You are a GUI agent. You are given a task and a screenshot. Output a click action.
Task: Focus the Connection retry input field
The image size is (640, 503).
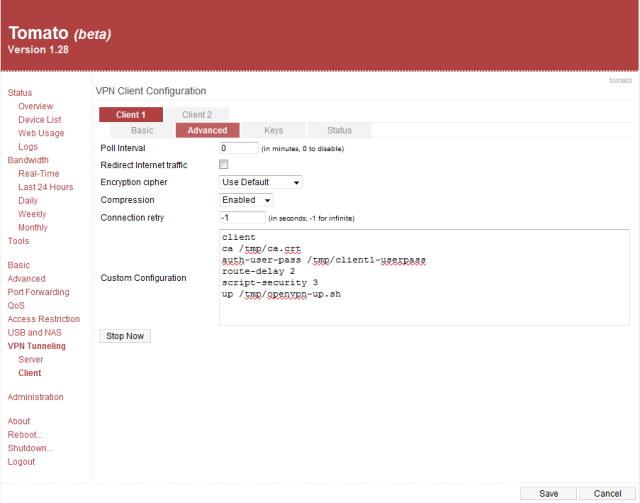pos(242,218)
